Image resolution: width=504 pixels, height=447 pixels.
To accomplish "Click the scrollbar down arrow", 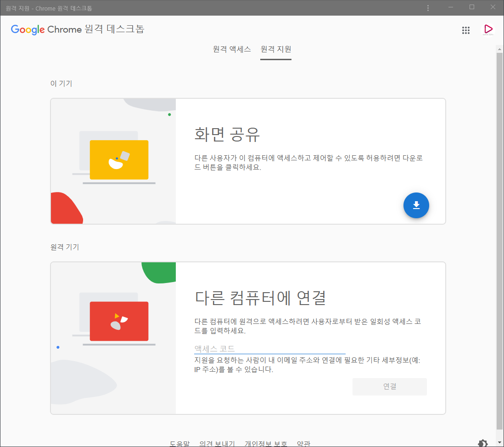I will pyautogui.click(x=499, y=442).
